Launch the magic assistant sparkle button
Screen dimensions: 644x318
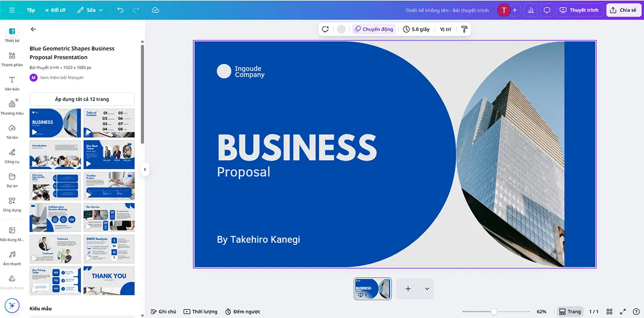tap(12, 306)
